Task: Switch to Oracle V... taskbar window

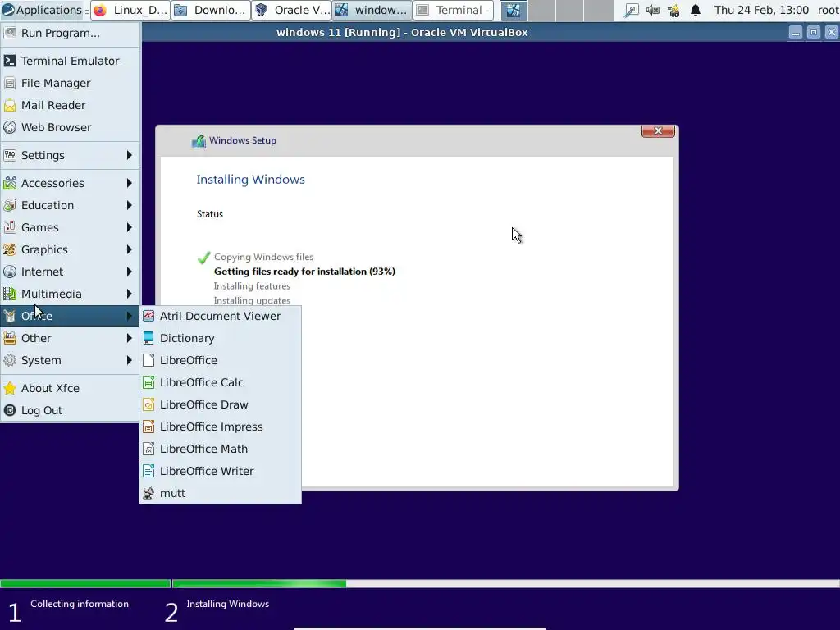Action: 291,10
